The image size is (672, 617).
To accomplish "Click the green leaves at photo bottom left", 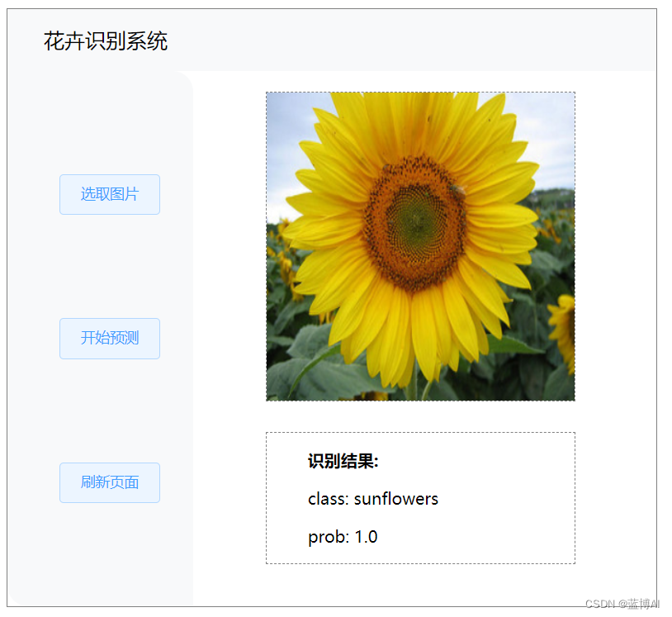I will [x=300, y=373].
